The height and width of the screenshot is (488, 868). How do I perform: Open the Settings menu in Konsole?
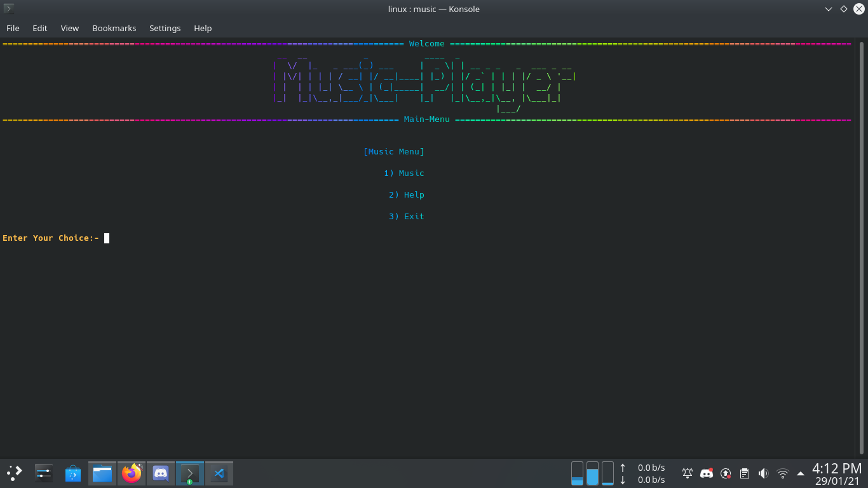pyautogui.click(x=165, y=28)
